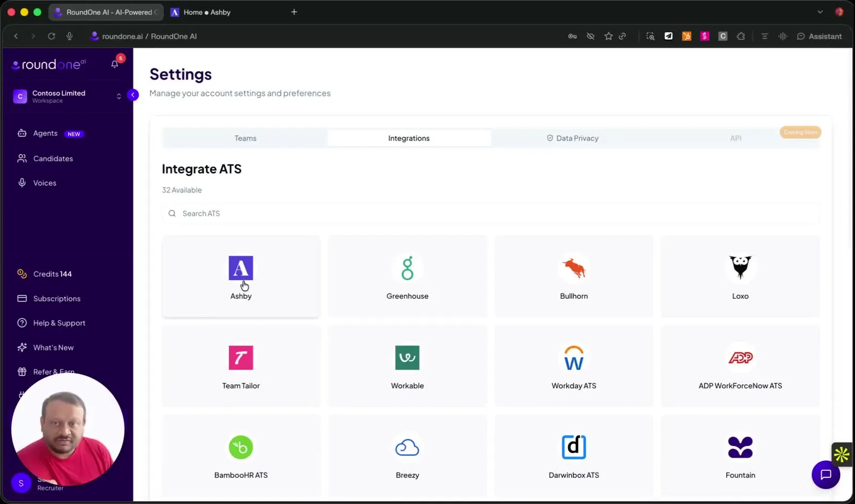Reload the page in browser toolbar
Screen dimensions: 855x504
tap(51, 36)
